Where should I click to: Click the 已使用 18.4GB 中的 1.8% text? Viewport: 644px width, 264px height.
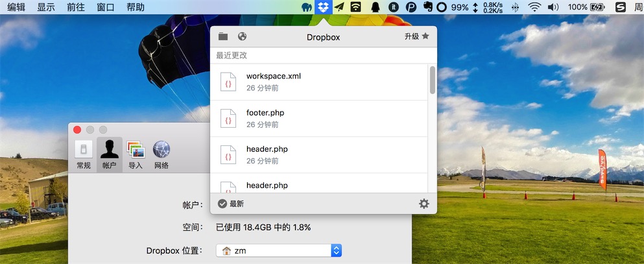pos(263,227)
